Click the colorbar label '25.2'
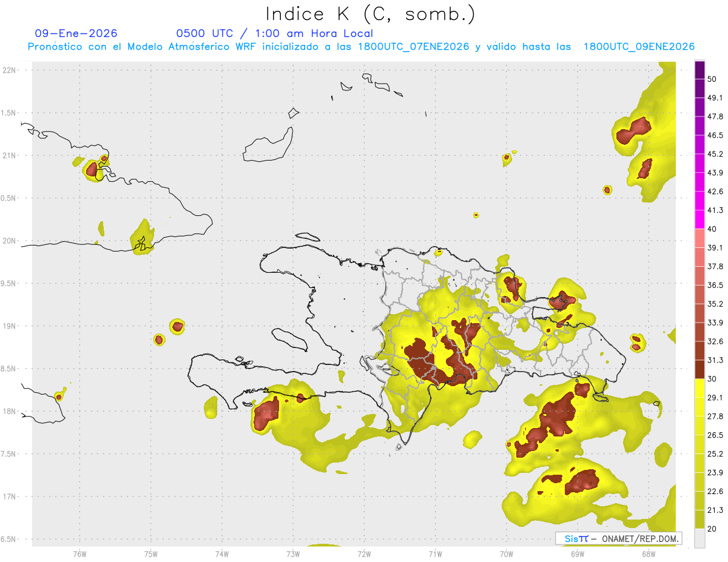This screenshot has height=562, width=728. point(715,453)
